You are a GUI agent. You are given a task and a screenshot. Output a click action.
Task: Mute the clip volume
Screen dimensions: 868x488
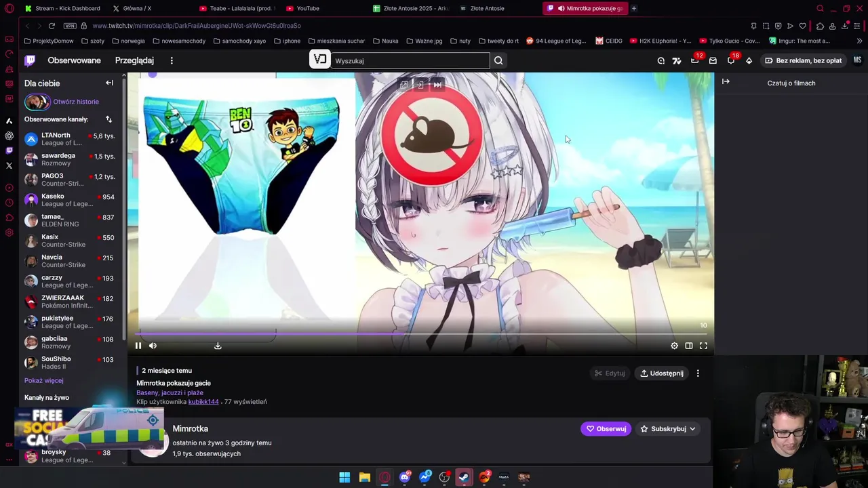(x=153, y=346)
